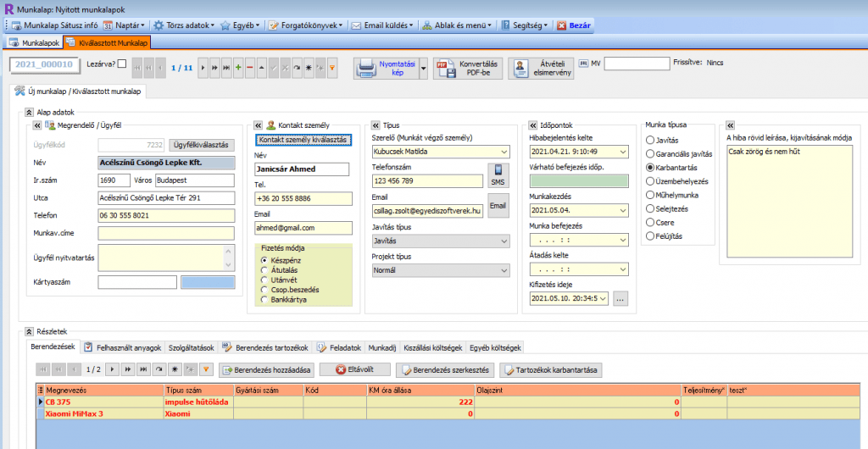Open the Javítás típus dropdown

pos(504,241)
